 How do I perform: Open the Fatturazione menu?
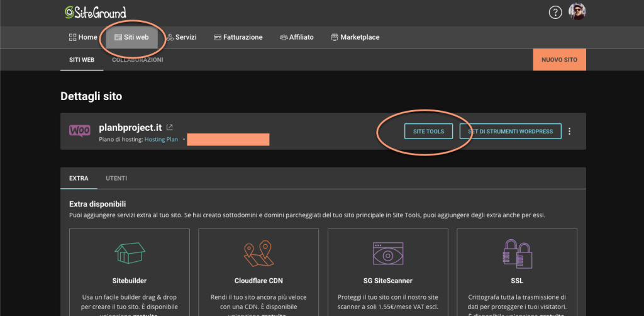coord(238,37)
